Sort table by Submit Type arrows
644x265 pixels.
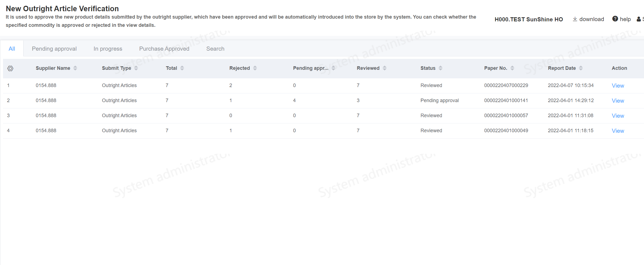136,68
